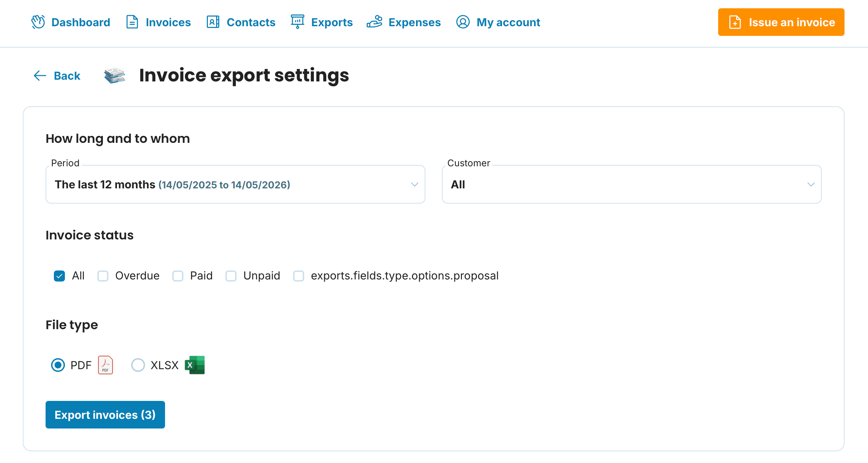Click the Invoice export settings heading
This screenshot has width=868, height=463.
point(244,76)
